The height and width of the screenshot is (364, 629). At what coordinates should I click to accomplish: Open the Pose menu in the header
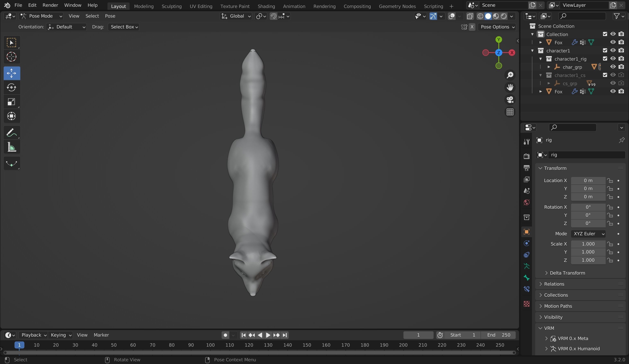tap(110, 16)
